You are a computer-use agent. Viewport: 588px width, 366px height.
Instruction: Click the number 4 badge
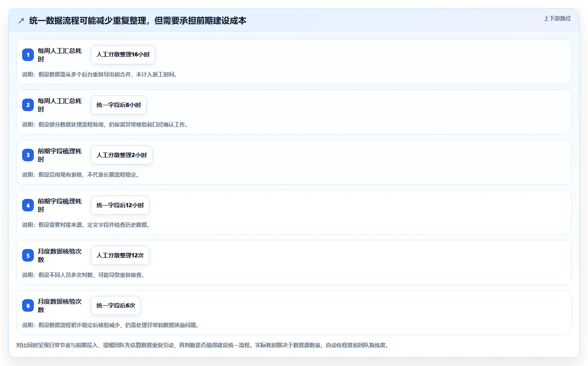(x=28, y=205)
